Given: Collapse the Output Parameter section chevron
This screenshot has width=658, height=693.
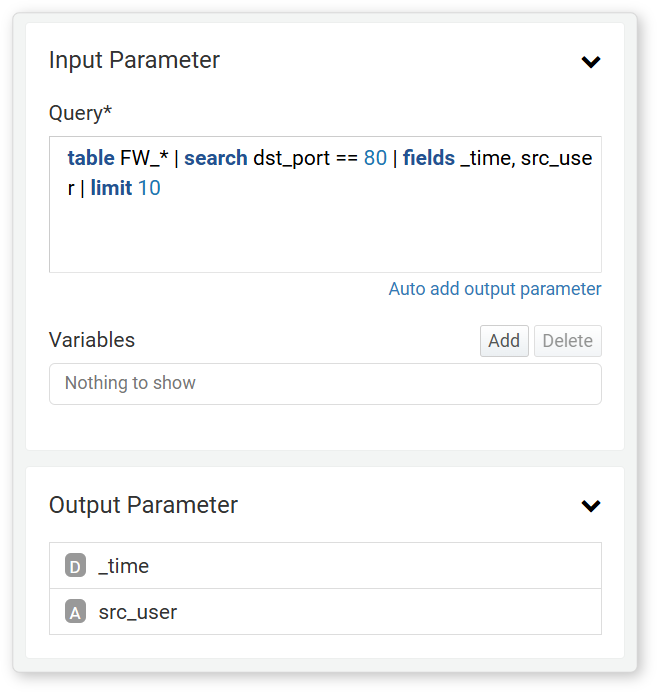Looking at the screenshot, I should pos(590,505).
